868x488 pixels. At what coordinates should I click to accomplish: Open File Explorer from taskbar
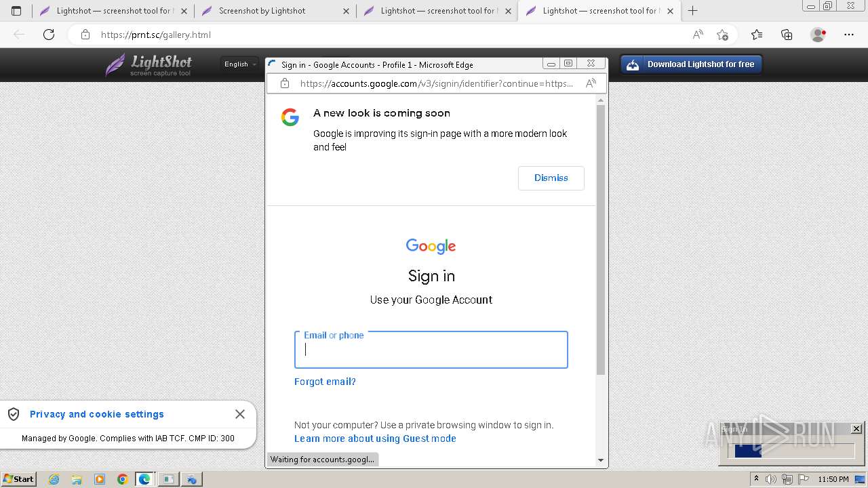(x=77, y=479)
